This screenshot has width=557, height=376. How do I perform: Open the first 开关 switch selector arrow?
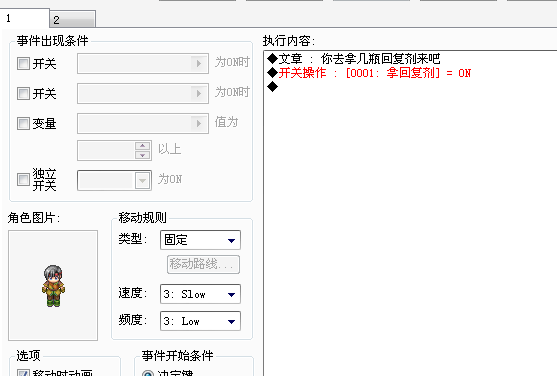199,64
